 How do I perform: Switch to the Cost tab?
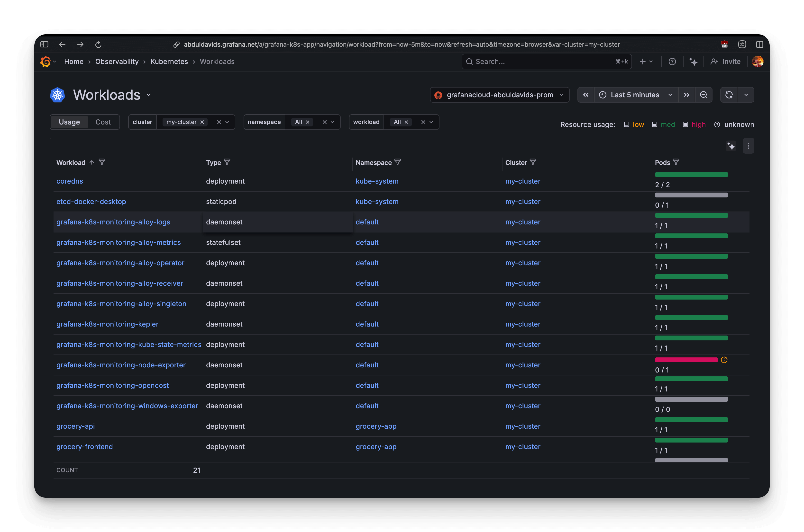point(103,122)
